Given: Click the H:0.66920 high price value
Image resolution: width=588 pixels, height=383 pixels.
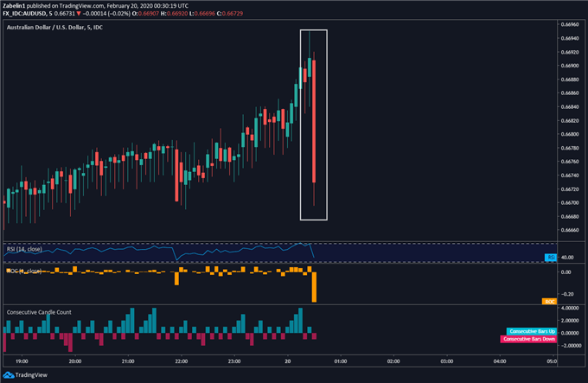Looking at the screenshot, I should click(x=174, y=14).
